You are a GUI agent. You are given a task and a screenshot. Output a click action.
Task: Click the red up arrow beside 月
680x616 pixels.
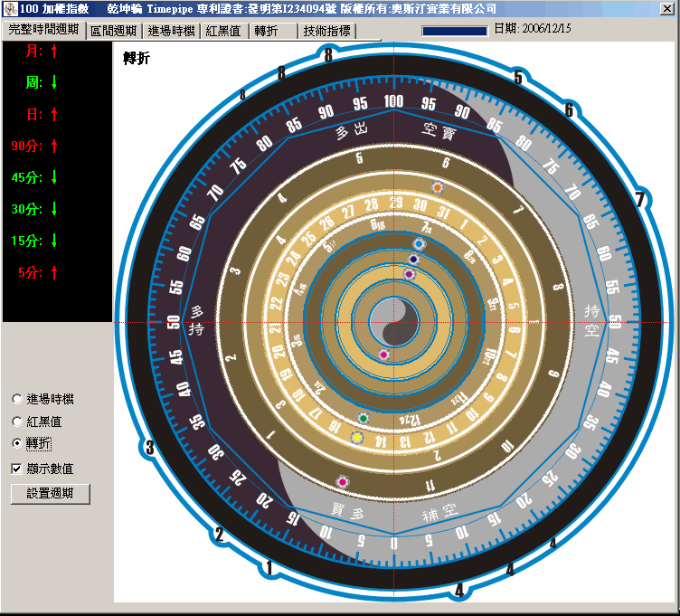[x=54, y=52]
